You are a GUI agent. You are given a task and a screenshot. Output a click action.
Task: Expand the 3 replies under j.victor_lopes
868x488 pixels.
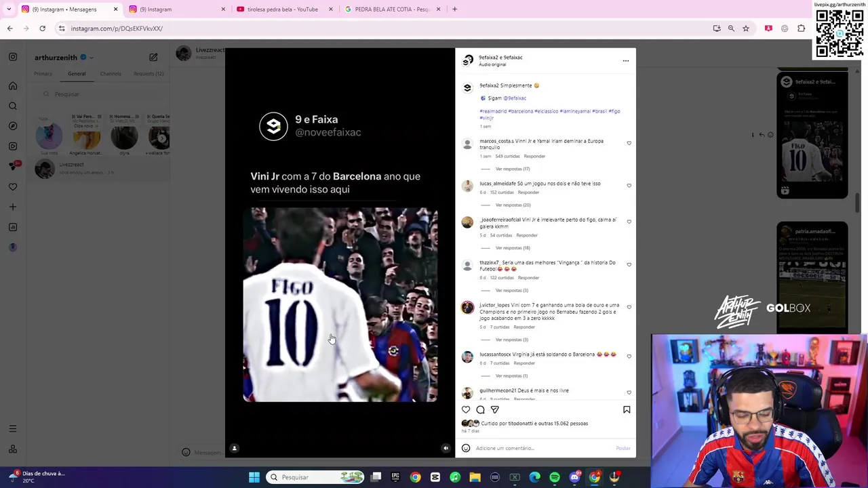click(511, 340)
